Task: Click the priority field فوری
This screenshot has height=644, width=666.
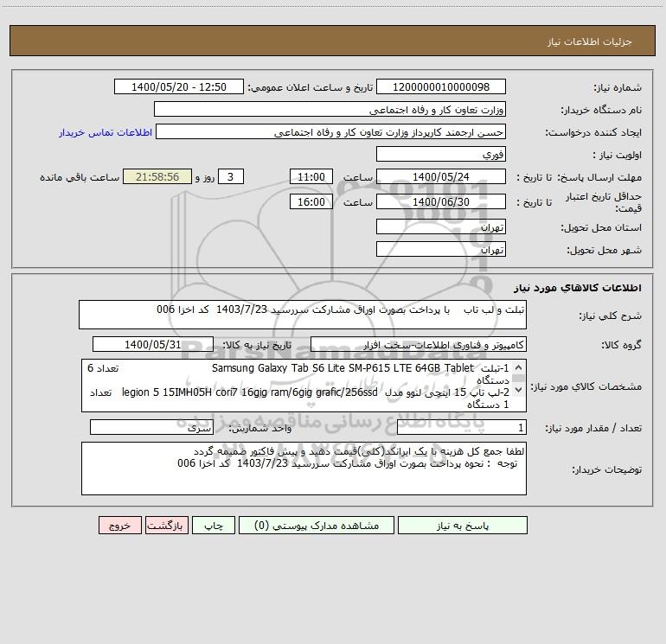Action: click(441, 154)
